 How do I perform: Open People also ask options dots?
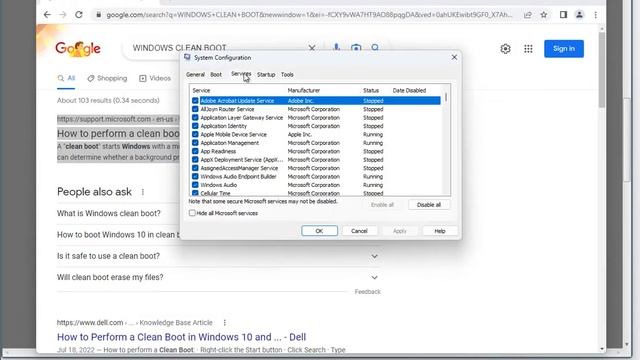pos(142,192)
